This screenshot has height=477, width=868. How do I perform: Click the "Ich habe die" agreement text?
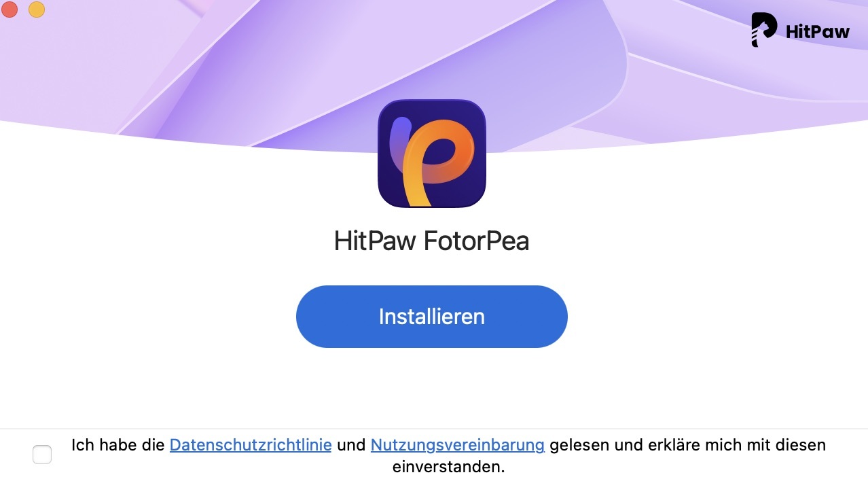[x=118, y=445]
